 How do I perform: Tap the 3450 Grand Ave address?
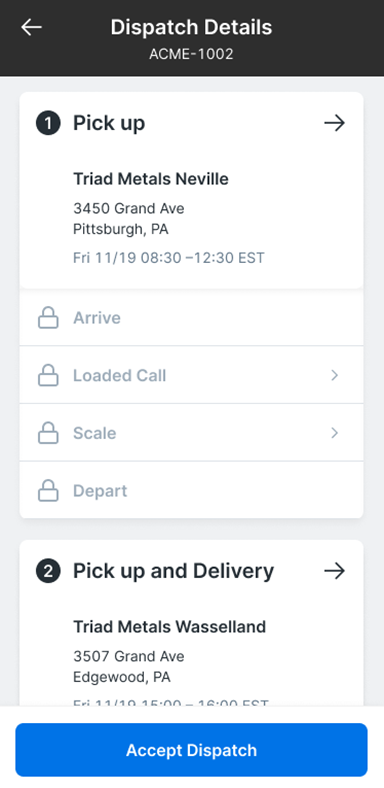pos(129,208)
